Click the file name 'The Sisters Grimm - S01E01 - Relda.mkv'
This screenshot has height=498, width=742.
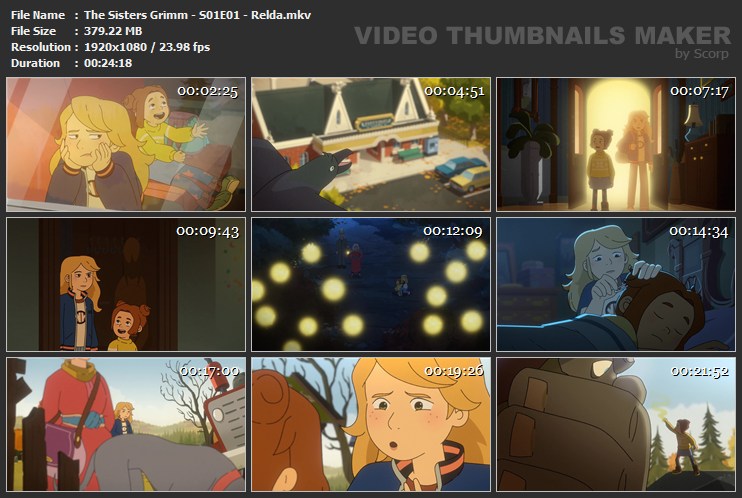197,15
